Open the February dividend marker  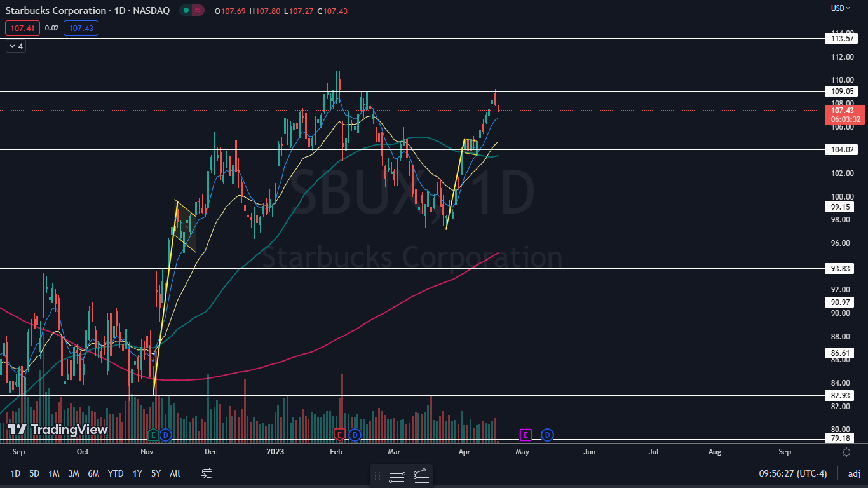[x=355, y=435]
